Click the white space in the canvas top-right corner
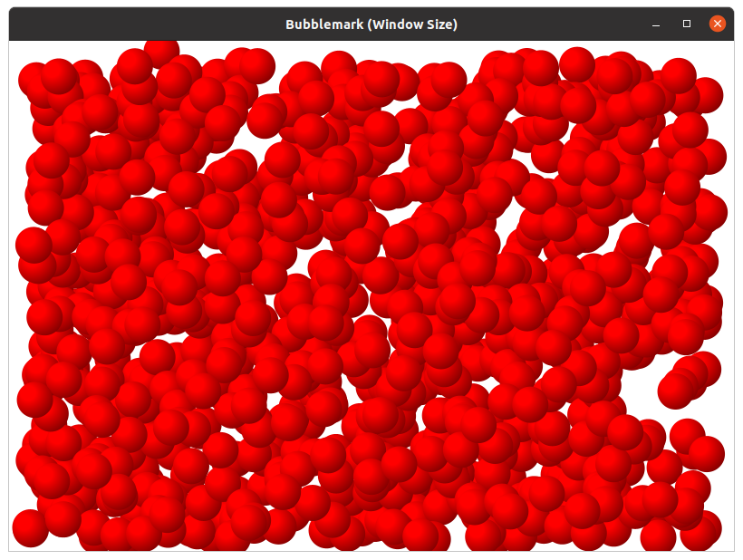 coord(722,51)
